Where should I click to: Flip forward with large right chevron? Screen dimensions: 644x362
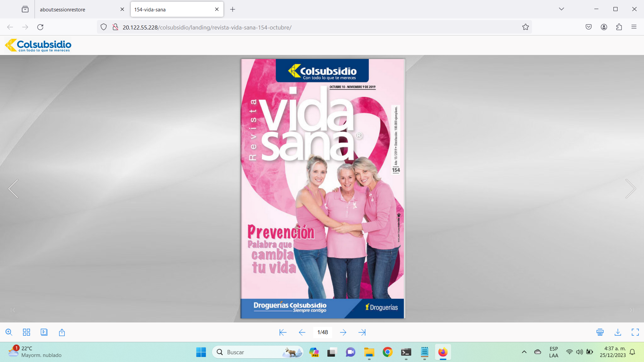630,189
